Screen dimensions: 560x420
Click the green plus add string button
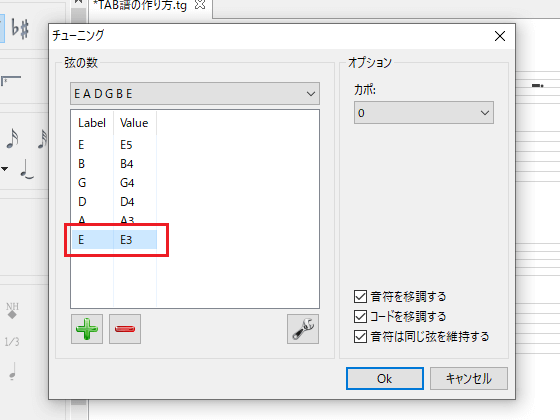(87, 329)
